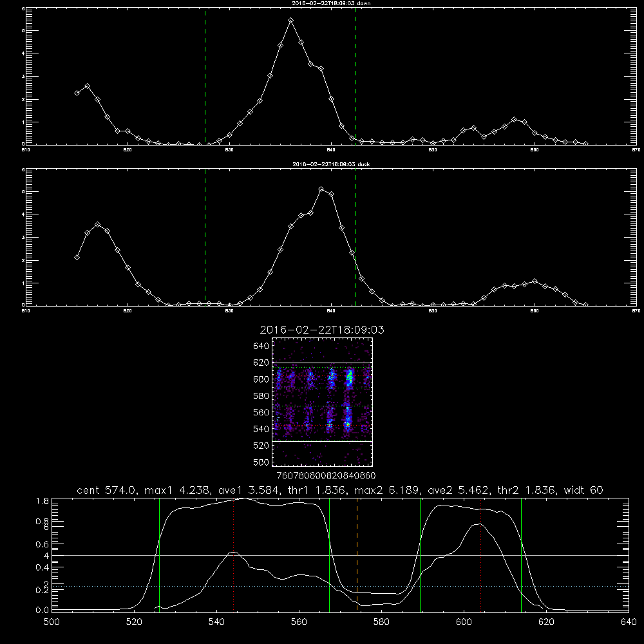The height and width of the screenshot is (644, 644).
Task: Click y-axis label 640 beside spectral image
Action: (x=261, y=346)
